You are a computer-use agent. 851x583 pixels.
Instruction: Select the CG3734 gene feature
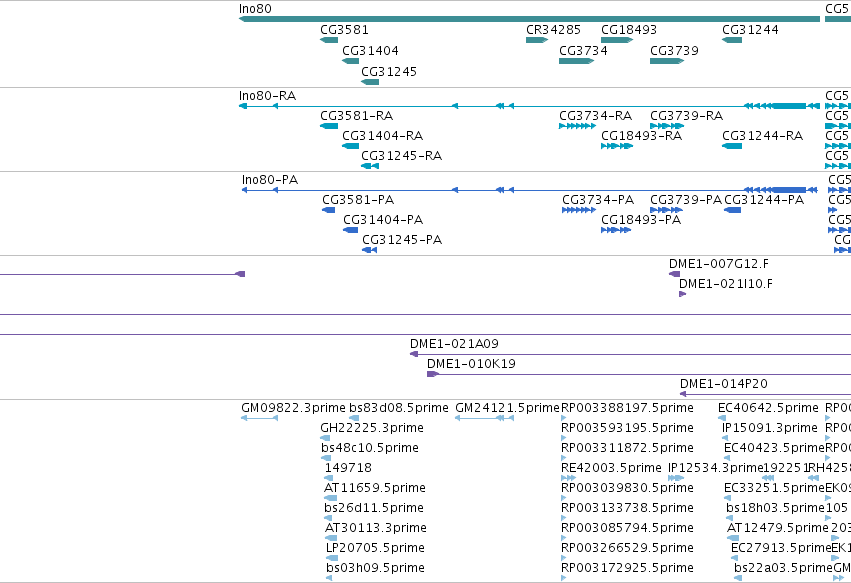pyautogui.click(x=576, y=61)
